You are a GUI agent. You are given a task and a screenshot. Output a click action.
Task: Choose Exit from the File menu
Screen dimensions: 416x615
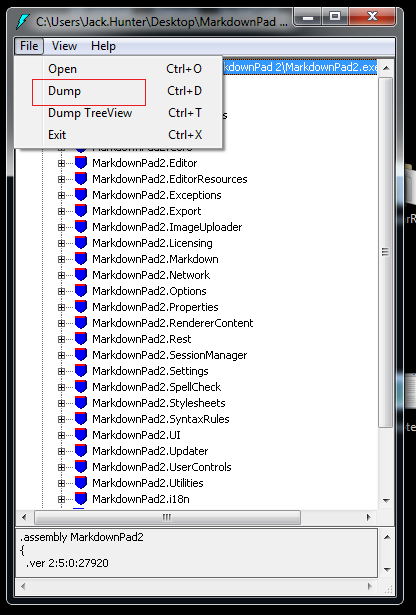pyautogui.click(x=118, y=135)
